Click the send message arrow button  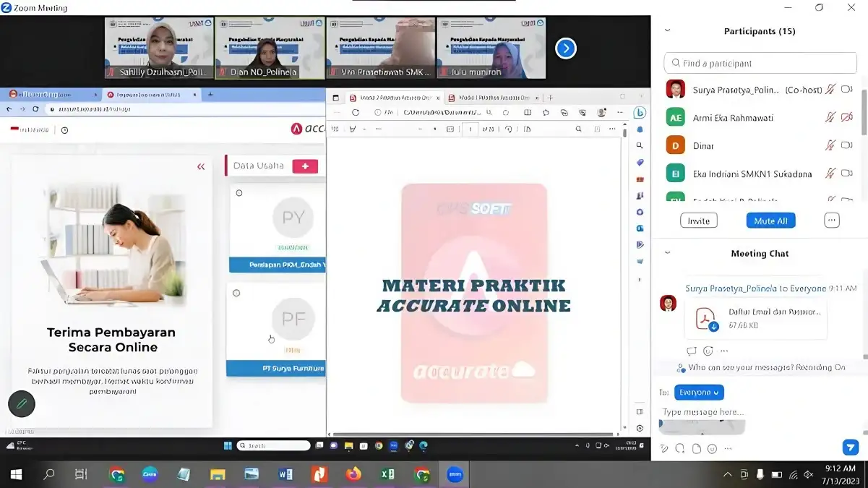tap(850, 448)
